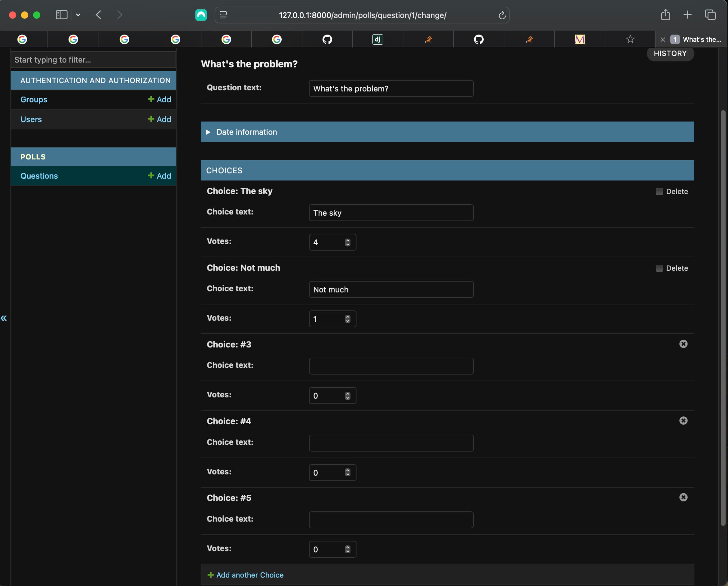Click the page vertical scrollbar

pyautogui.click(x=723, y=318)
